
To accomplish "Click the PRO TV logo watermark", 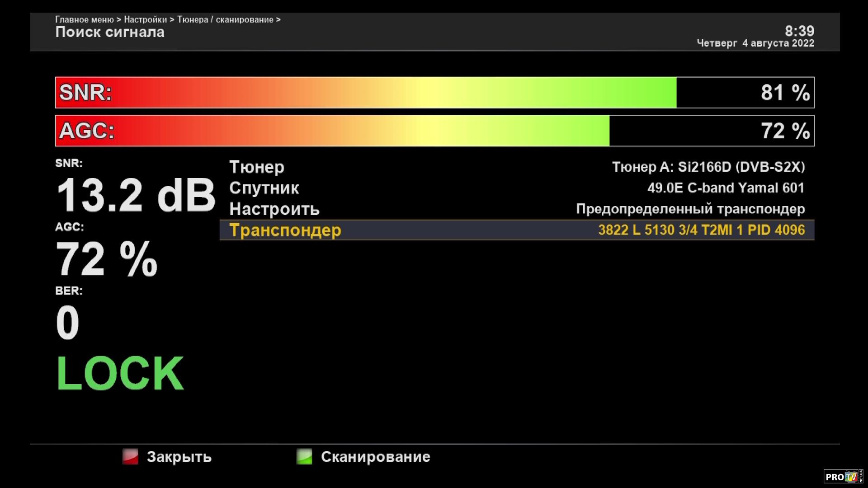I will tap(843, 476).
